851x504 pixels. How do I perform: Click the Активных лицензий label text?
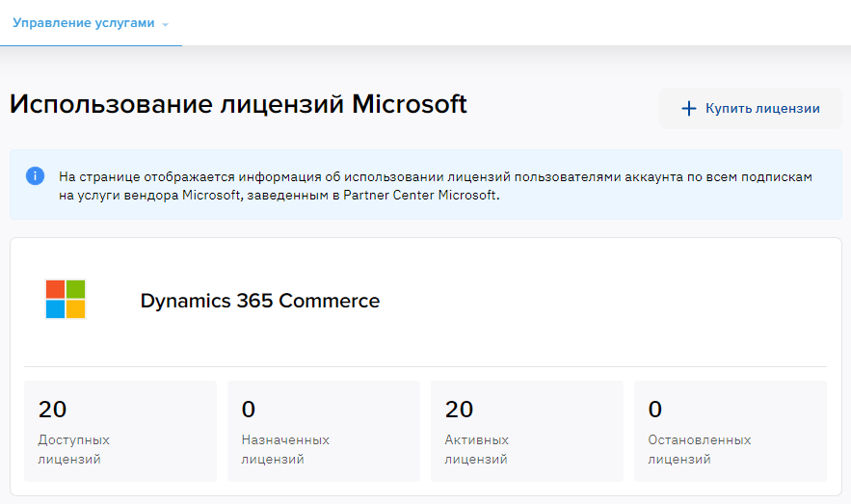[476, 449]
